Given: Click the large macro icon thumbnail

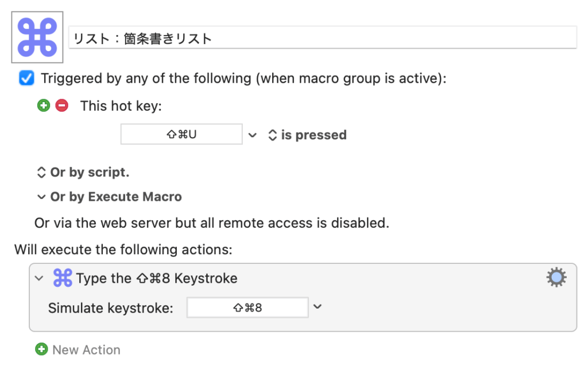Looking at the screenshot, I should point(37,37).
